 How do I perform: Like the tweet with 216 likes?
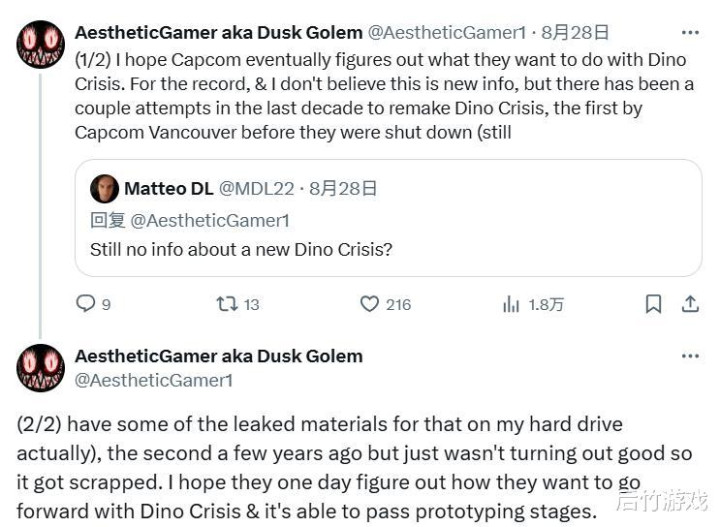370,304
